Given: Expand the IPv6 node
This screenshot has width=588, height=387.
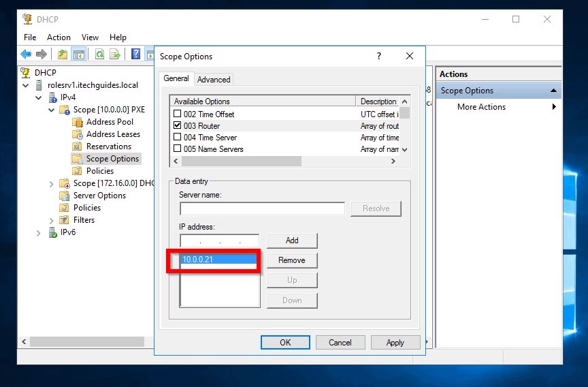Looking at the screenshot, I should point(39,233).
